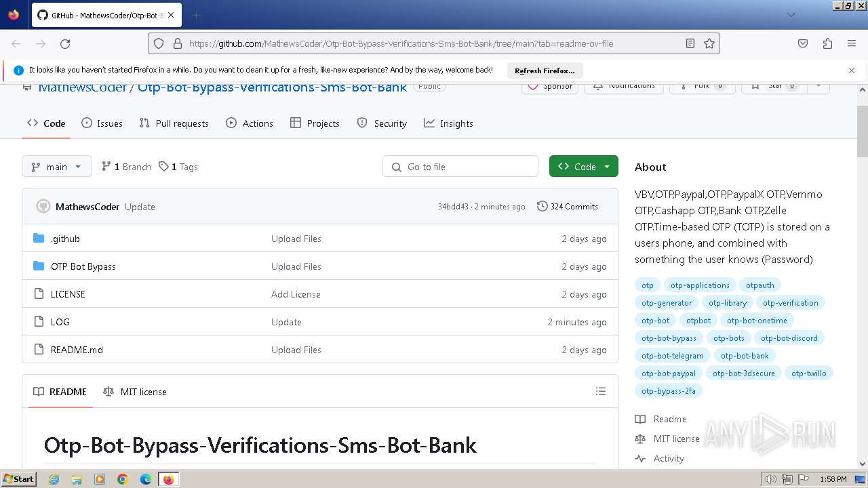Reload the page with the Firefox refresh icon
Image resolution: width=868 pixels, height=488 pixels.
click(65, 43)
